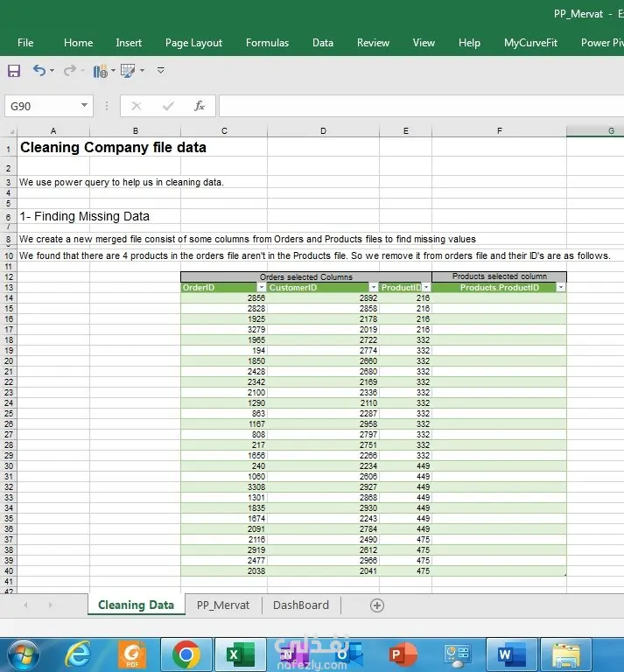Image resolution: width=624 pixels, height=672 pixels.
Task: Open the Formulas ribbon tab
Action: [267, 43]
